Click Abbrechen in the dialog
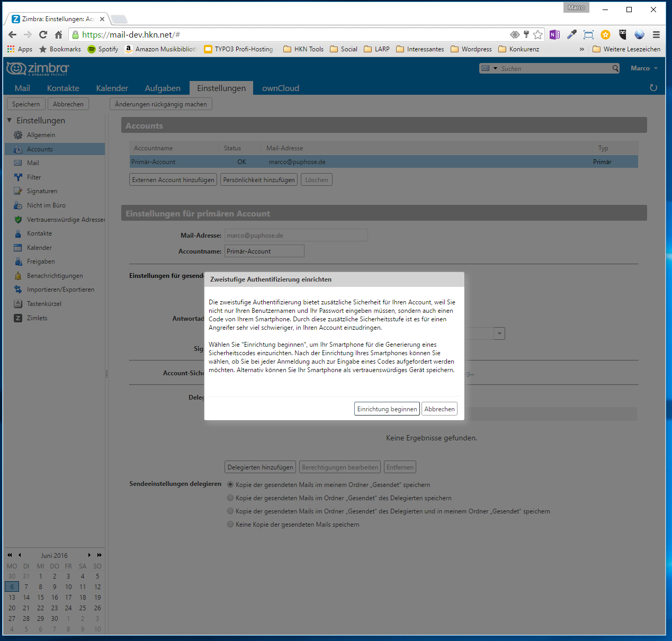Image resolution: width=672 pixels, height=641 pixels. [439, 409]
